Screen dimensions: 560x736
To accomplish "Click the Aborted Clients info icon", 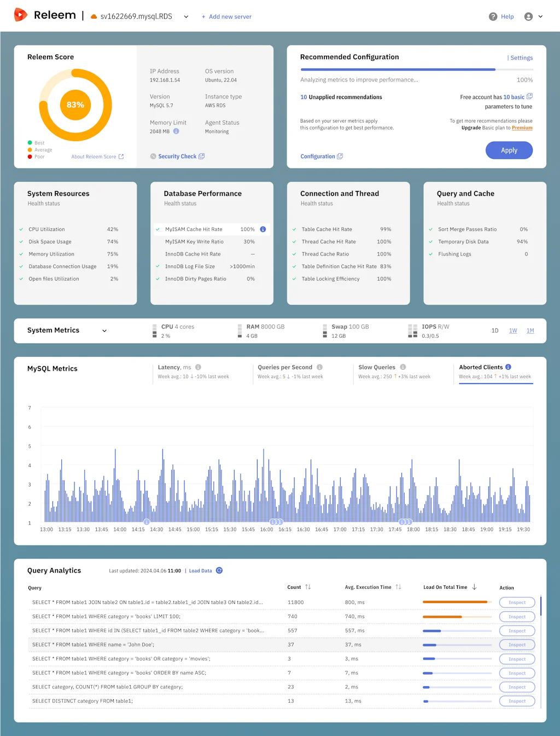I will (x=508, y=367).
